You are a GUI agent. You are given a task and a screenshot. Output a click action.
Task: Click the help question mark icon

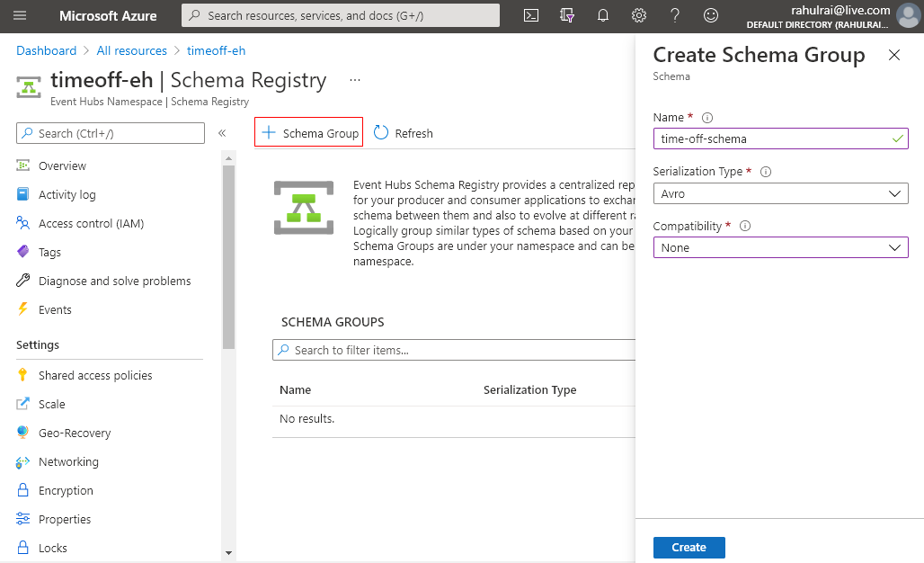[675, 15]
